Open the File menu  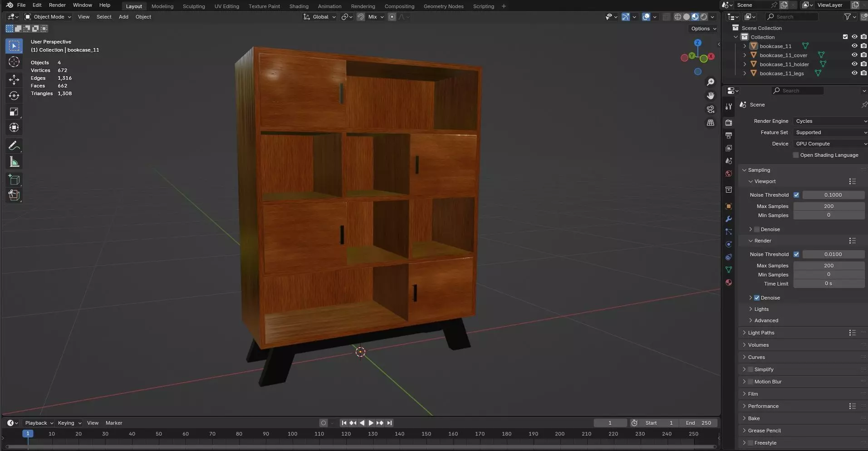point(21,5)
